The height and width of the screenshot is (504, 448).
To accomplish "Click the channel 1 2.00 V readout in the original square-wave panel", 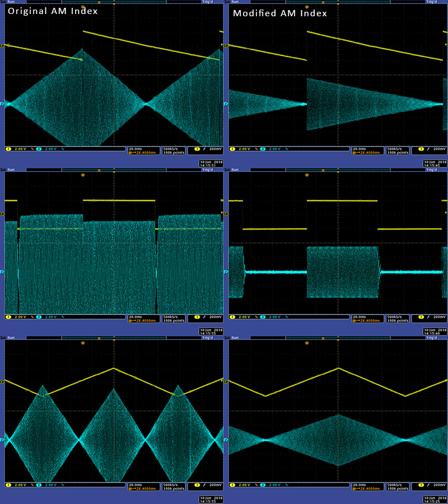I will coord(20,318).
